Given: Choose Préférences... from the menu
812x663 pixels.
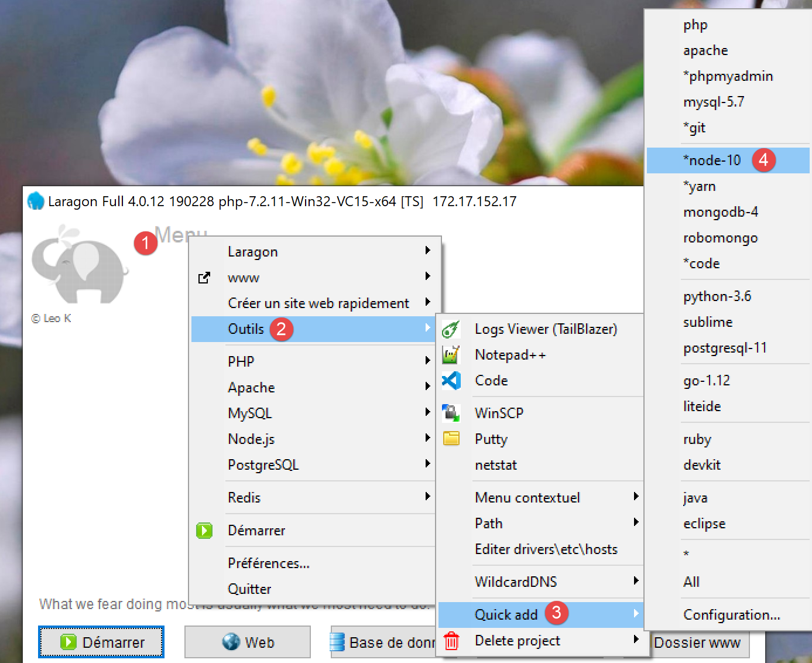Looking at the screenshot, I should point(268,563).
